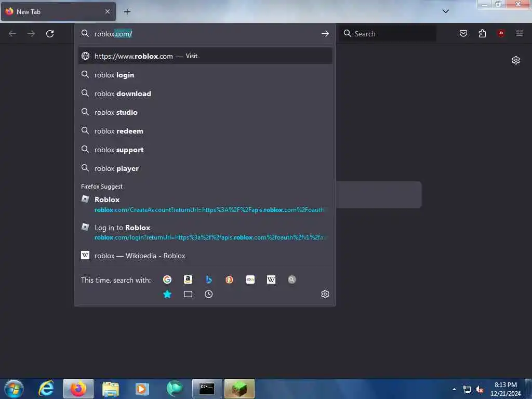Open search settings gear in dropdown
The height and width of the screenshot is (399, 532).
click(325, 294)
